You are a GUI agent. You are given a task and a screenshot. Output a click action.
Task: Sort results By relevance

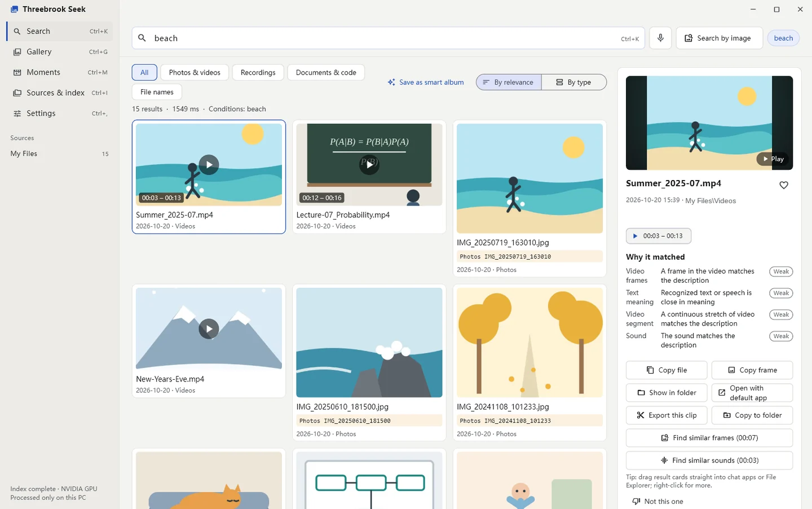pos(509,82)
